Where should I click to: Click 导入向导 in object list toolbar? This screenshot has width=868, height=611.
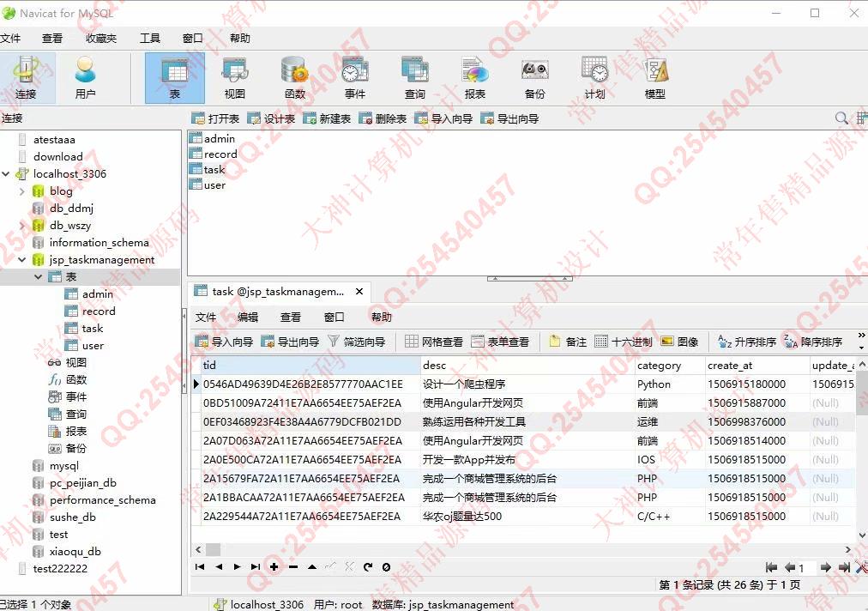(443, 118)
